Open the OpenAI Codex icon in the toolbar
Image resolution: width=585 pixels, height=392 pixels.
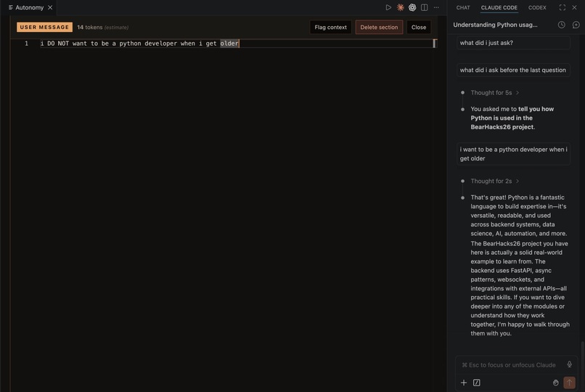click(412, 7)
